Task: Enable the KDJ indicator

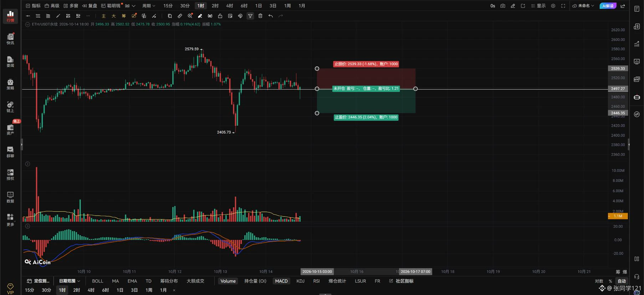Action: (x=301, y=281)
